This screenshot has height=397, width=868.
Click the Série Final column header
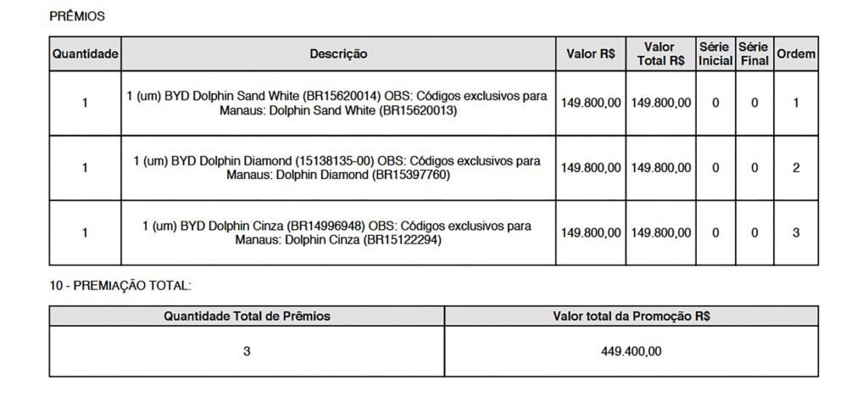754,54
